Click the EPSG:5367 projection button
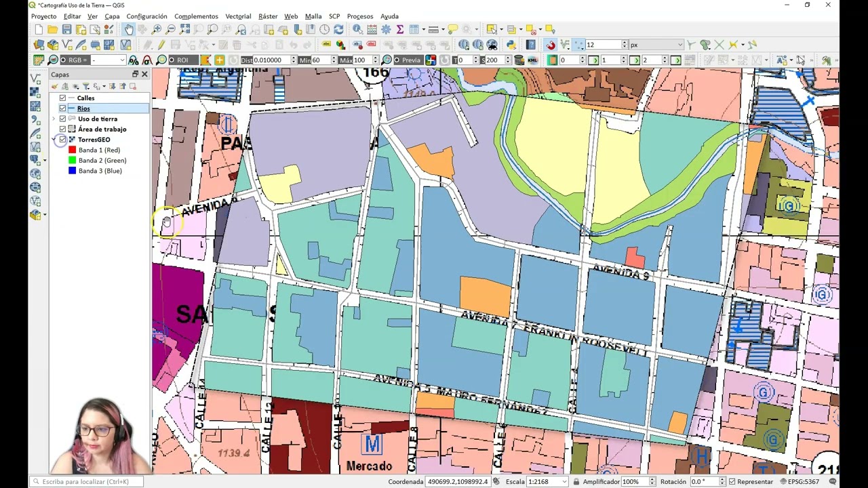The width and height of the screenshot is (868, 488). click(x=800, y=481)
